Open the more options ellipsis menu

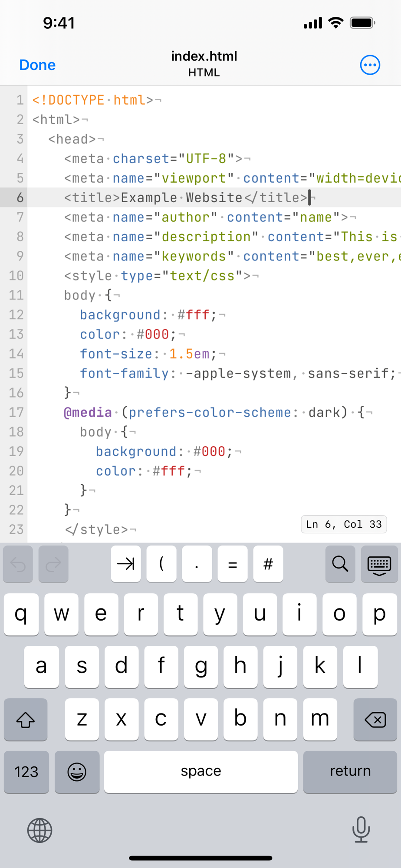(x=370, y=65)
